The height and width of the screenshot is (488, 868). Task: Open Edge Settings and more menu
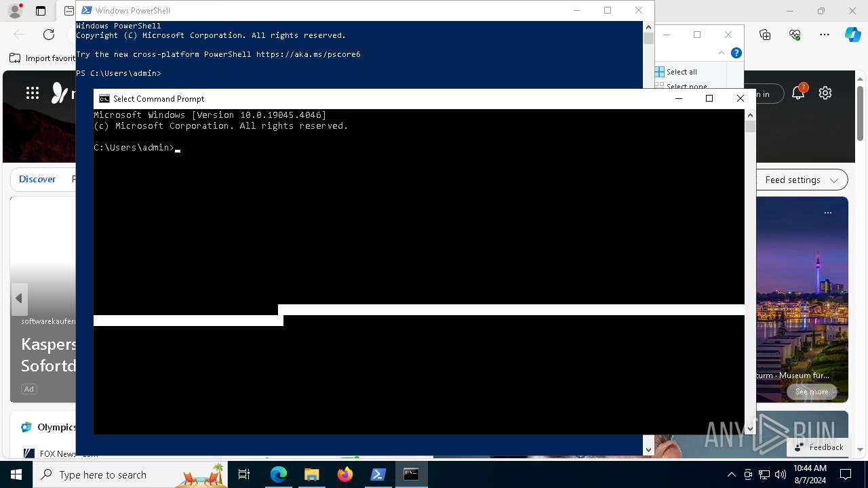pyautogui.click(x=825, y=35)
